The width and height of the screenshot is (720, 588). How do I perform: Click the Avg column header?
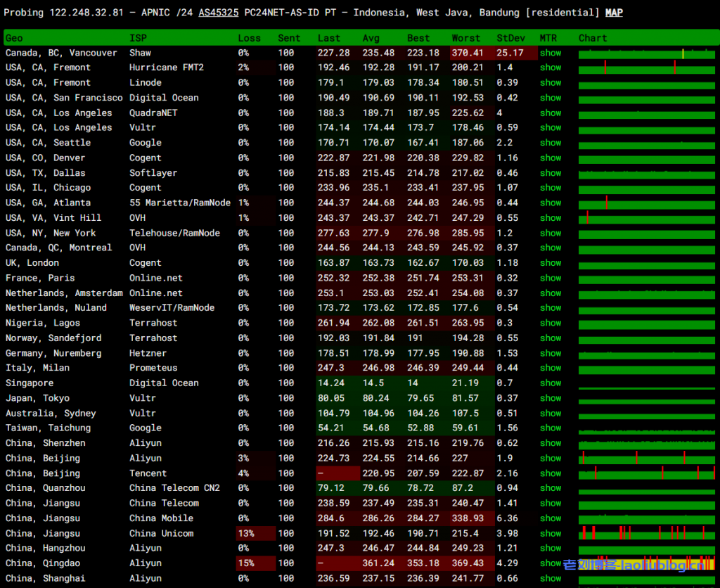371,38
